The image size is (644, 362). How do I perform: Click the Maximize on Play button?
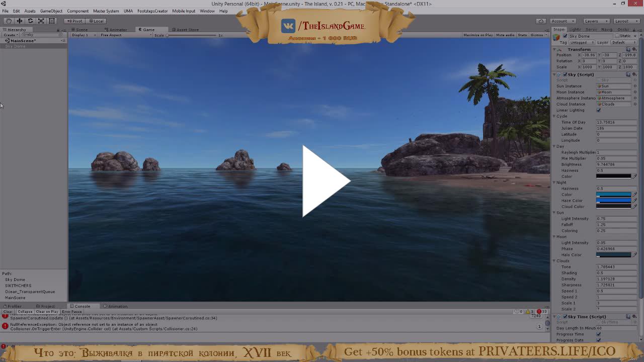click(477, 35)
